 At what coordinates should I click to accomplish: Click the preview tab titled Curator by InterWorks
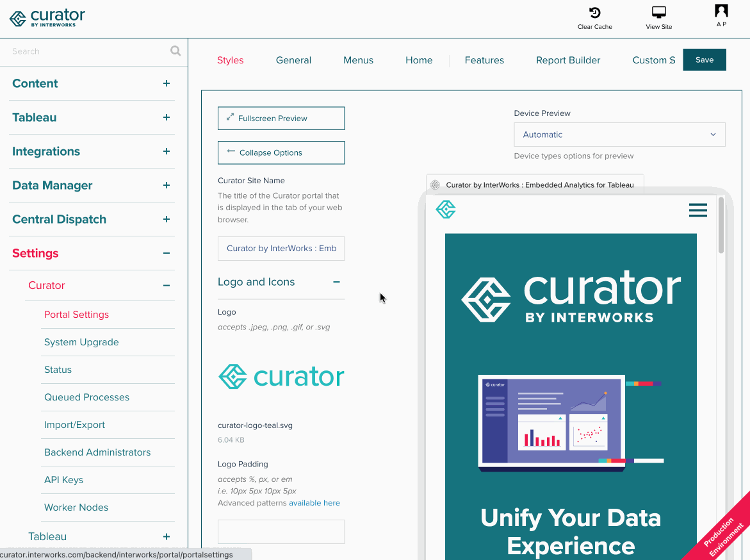pyautogui.click(x=535, y=185)
